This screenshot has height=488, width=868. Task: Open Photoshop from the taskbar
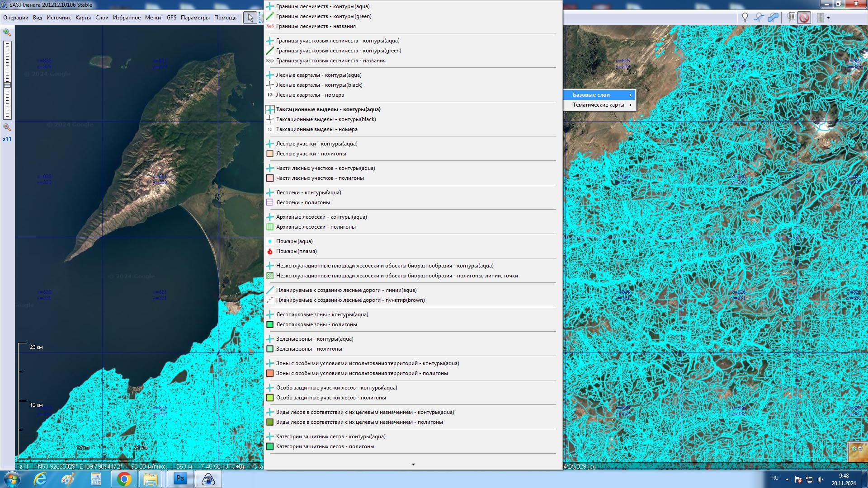point(180,479)
